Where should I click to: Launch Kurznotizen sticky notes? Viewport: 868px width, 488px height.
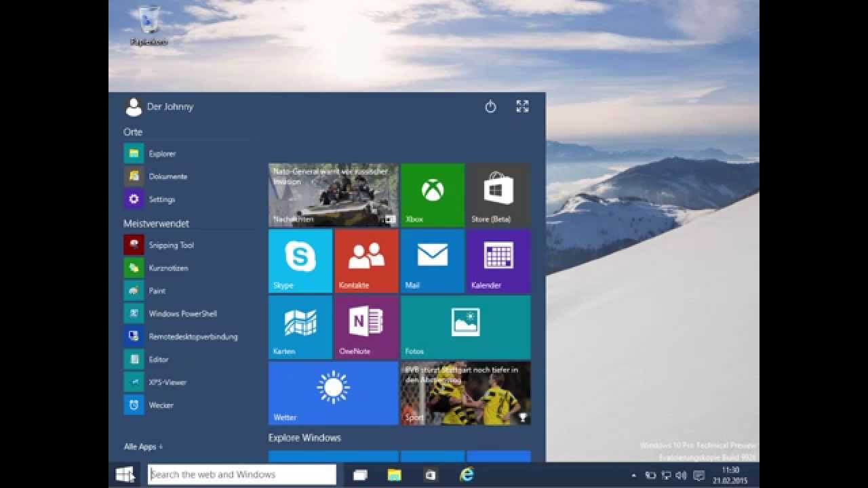click(x=157, y=268)
